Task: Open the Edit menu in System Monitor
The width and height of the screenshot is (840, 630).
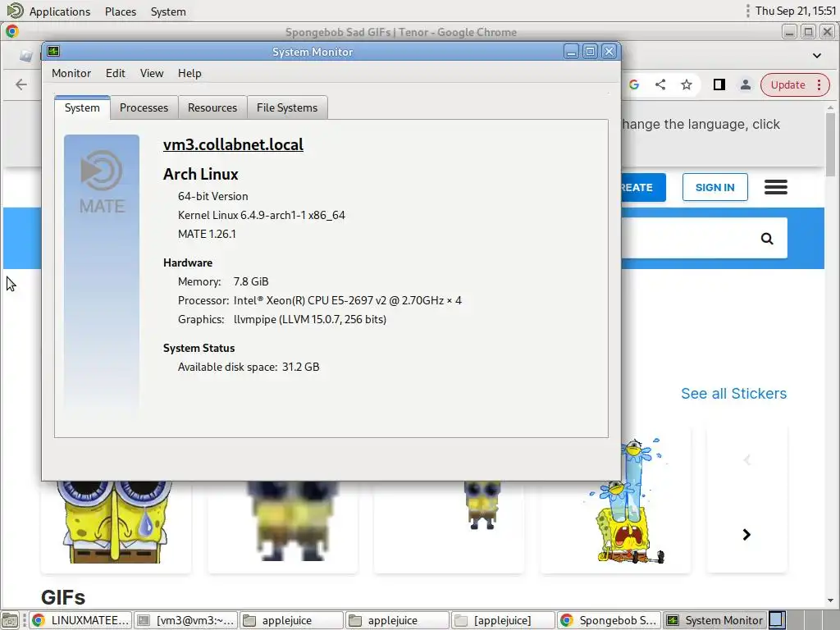Action: coord(115,73)
